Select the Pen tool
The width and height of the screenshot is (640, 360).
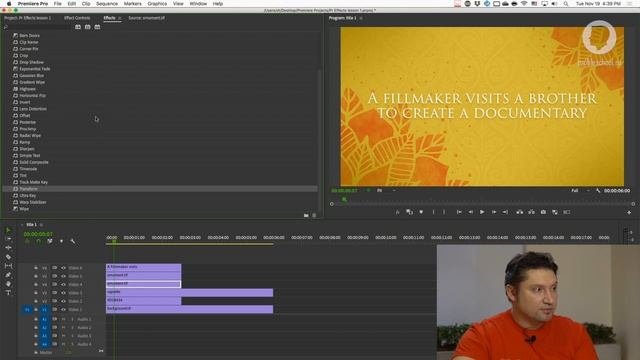pyautogui.click(x=8, y=275)
